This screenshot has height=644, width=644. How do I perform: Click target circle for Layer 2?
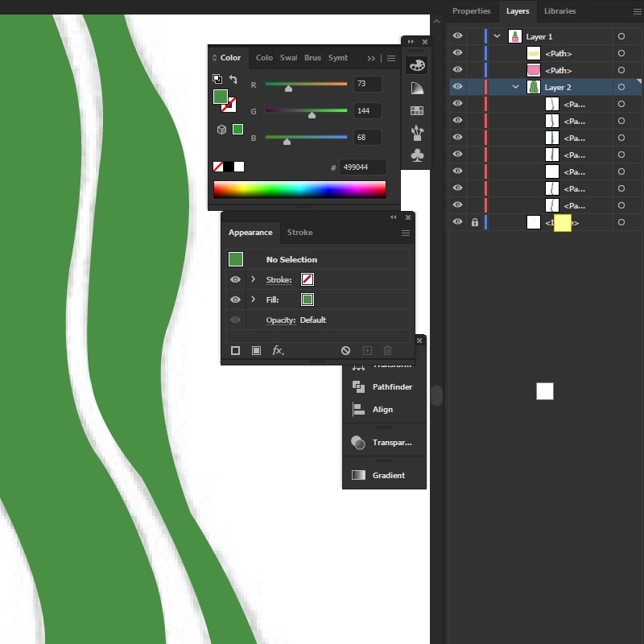[x=621, y=87]
